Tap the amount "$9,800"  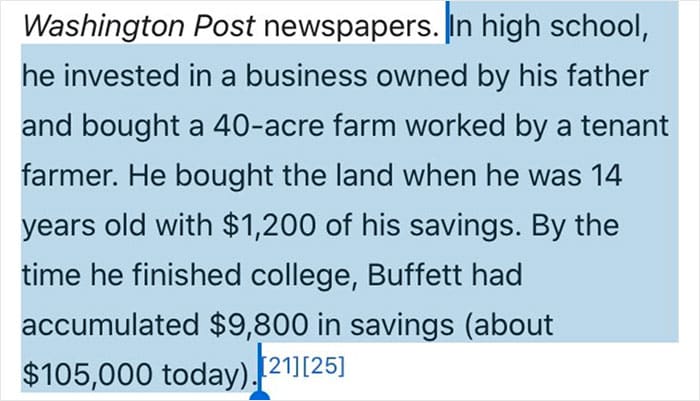[x=258, y=325]
